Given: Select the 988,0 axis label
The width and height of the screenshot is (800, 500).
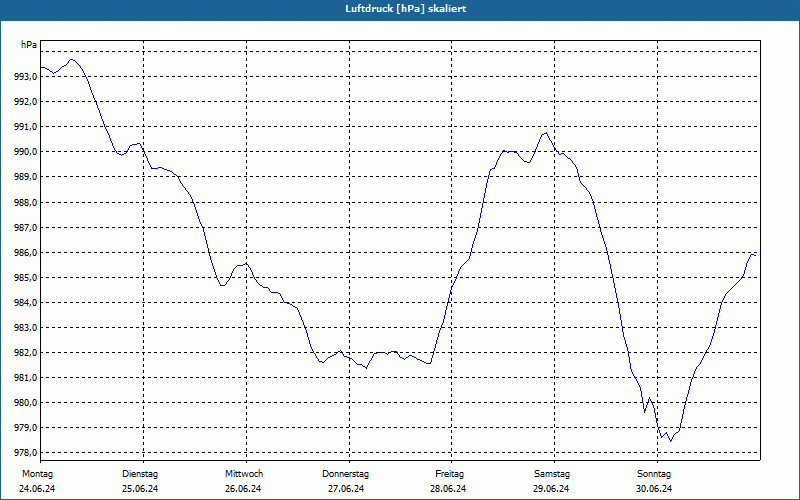Looking at the screenshot, I should click(x=26, y=203).
